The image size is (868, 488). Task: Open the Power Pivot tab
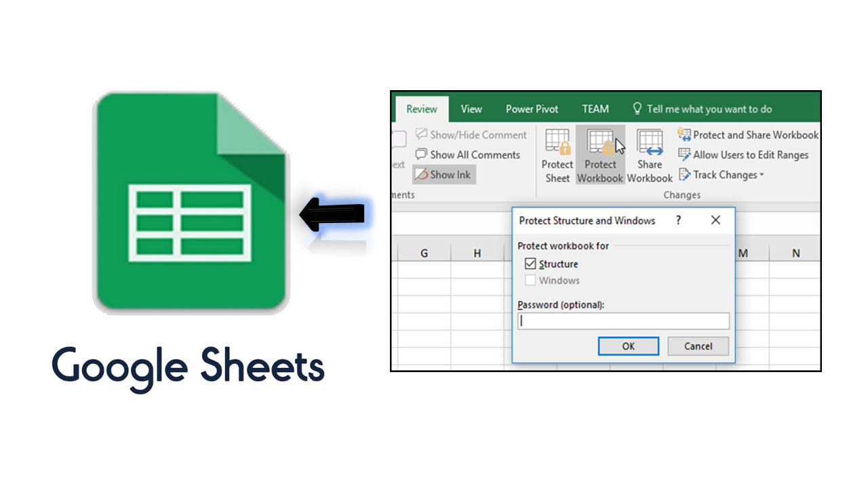click(532, 109)
